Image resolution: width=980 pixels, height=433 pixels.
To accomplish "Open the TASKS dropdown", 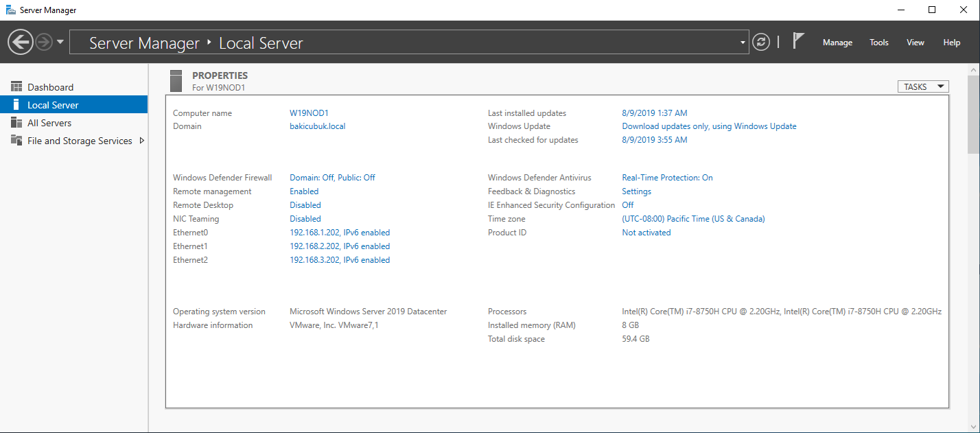I will (x=923, y=86).
